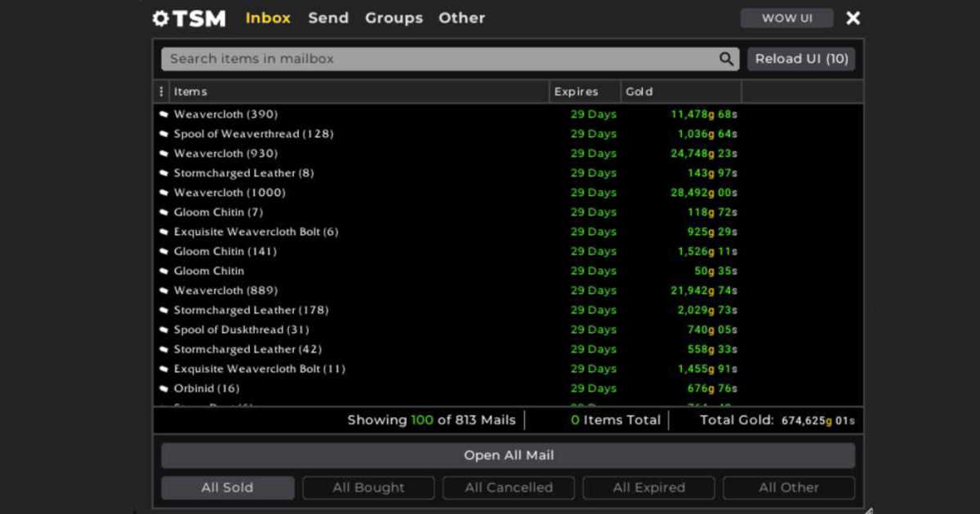This screenshot has height=514, width=980.
Task: Click the bag icon beside Weavercloth (390)
Action: coord(163,114)
